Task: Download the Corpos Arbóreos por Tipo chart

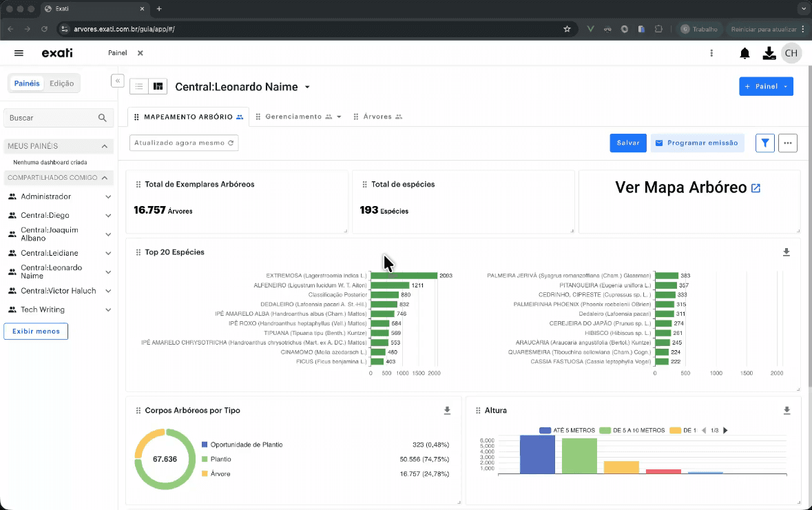Action: pos(447,411)
